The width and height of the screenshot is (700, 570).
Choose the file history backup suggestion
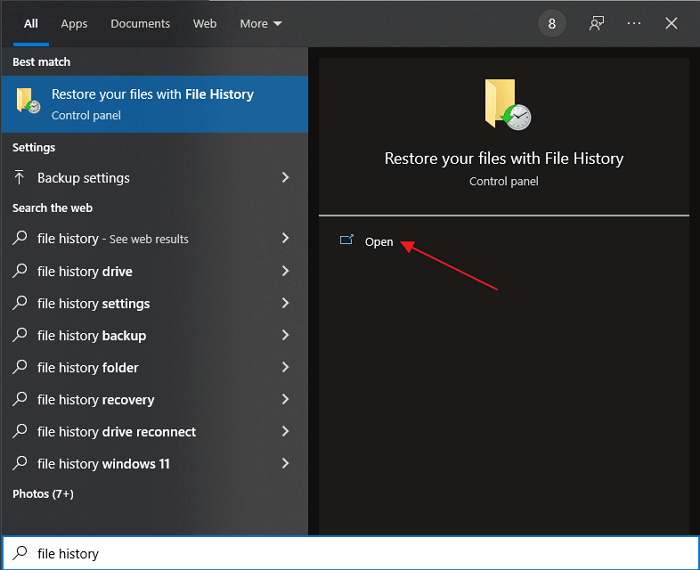[92, 336]
